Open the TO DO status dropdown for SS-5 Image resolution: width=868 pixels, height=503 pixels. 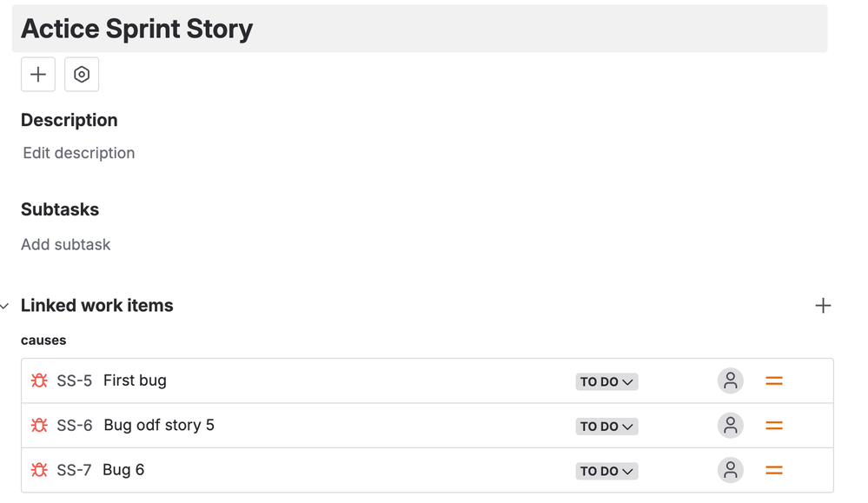(x=606, y=381)
